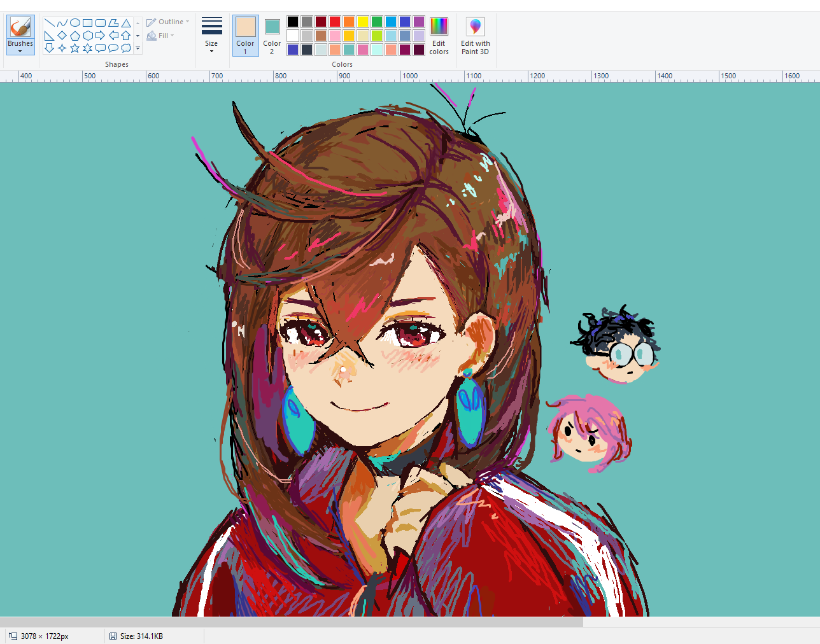
Task: Select the oval shape tool
Action: 74,23
